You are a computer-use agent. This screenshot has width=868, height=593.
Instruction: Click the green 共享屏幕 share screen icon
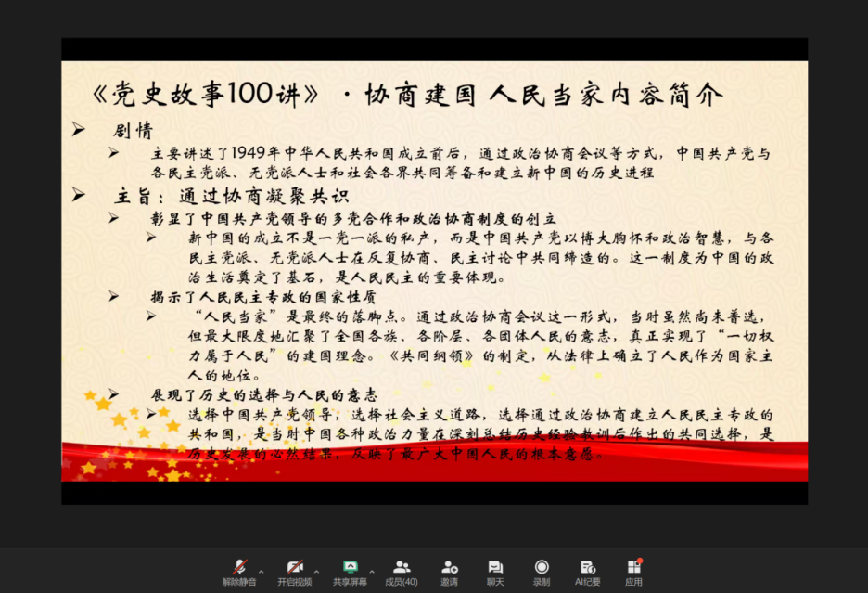pyautogui.click(x=351, y=566)
